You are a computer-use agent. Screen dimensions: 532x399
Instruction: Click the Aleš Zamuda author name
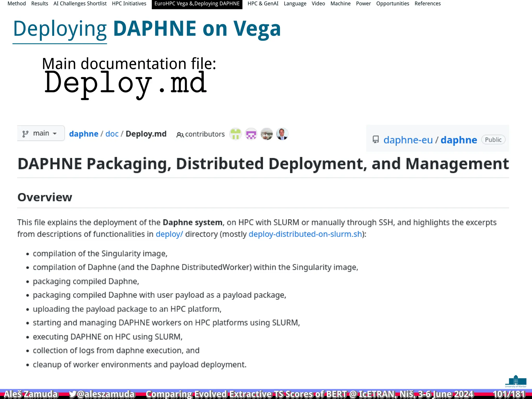(31, 394)
